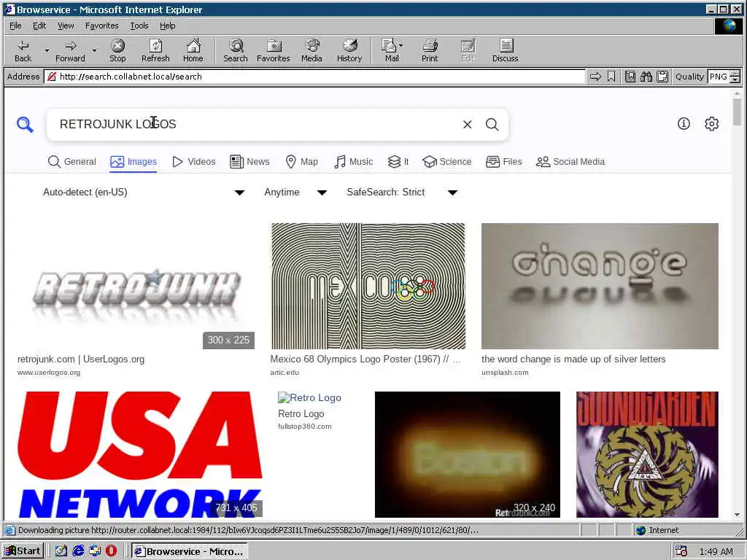
Task: Go to the Home page
Action: pos(193,50)
